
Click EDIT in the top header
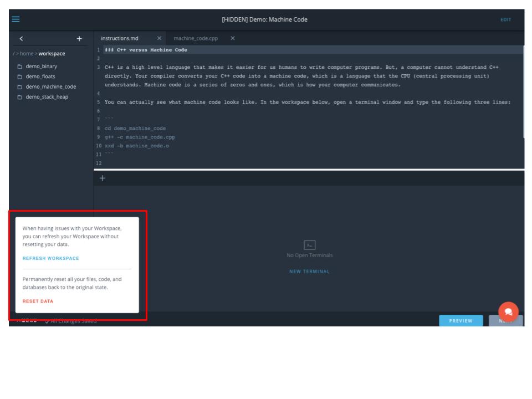pos(504,20)
